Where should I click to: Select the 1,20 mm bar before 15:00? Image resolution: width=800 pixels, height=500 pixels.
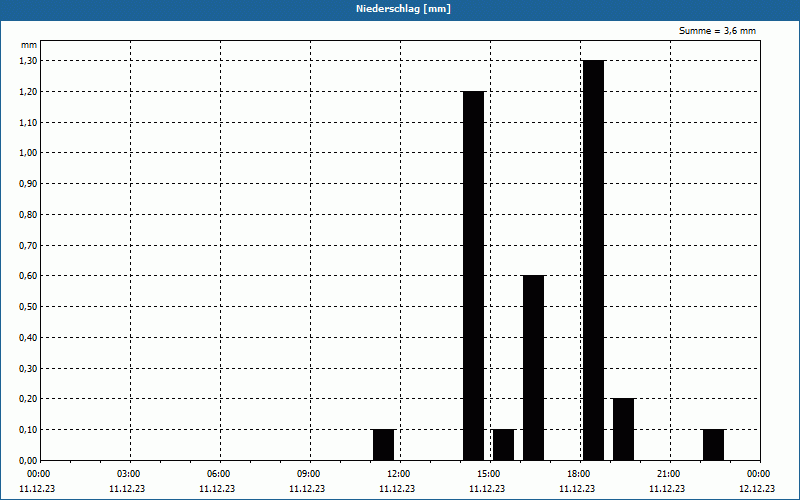[473, 276]
